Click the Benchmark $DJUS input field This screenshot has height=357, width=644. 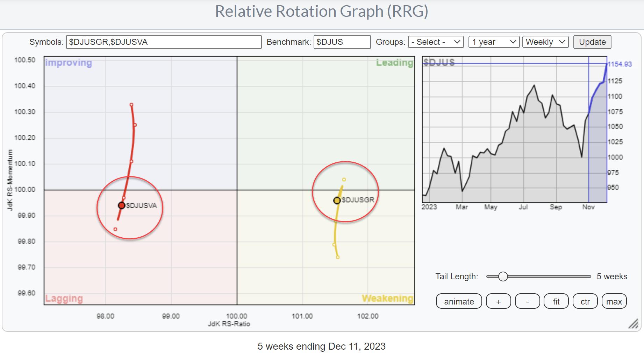pos(342,42)
